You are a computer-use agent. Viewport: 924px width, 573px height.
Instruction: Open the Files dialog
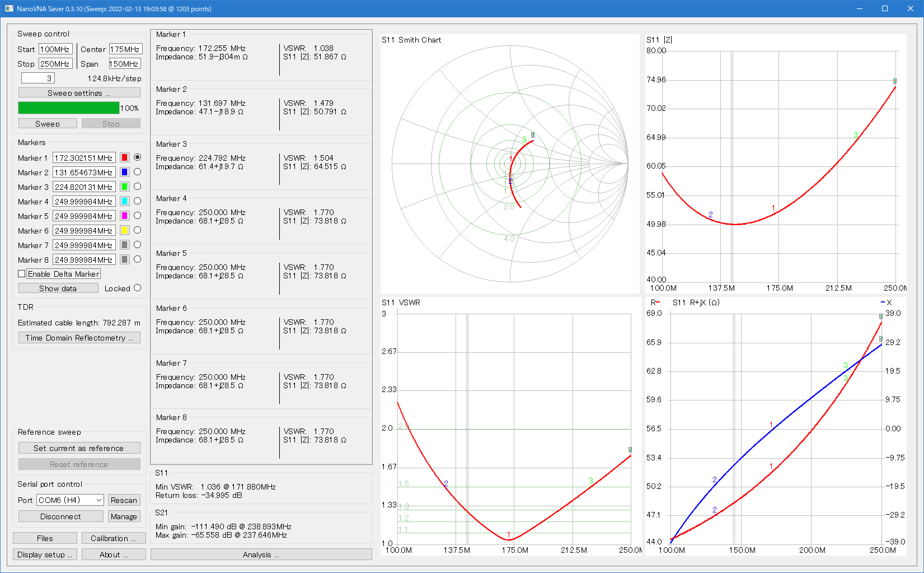pos(45,538)
